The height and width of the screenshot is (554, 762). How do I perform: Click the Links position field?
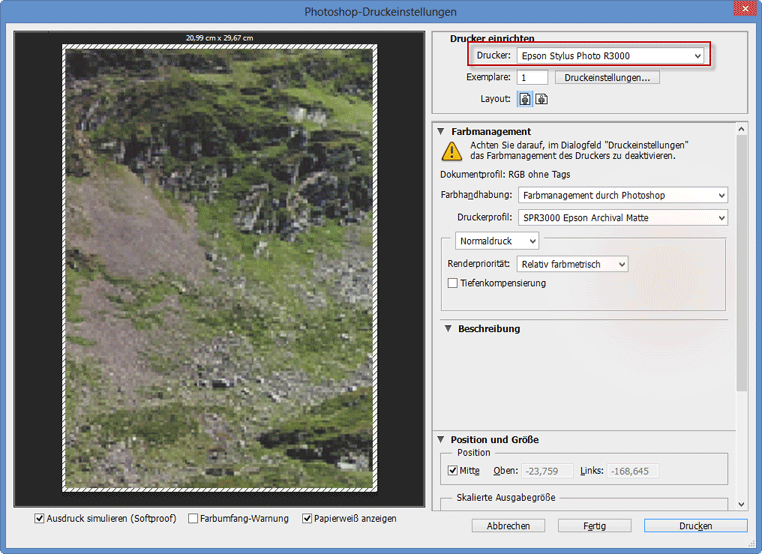pyautogui.click(x=633, y=471)
